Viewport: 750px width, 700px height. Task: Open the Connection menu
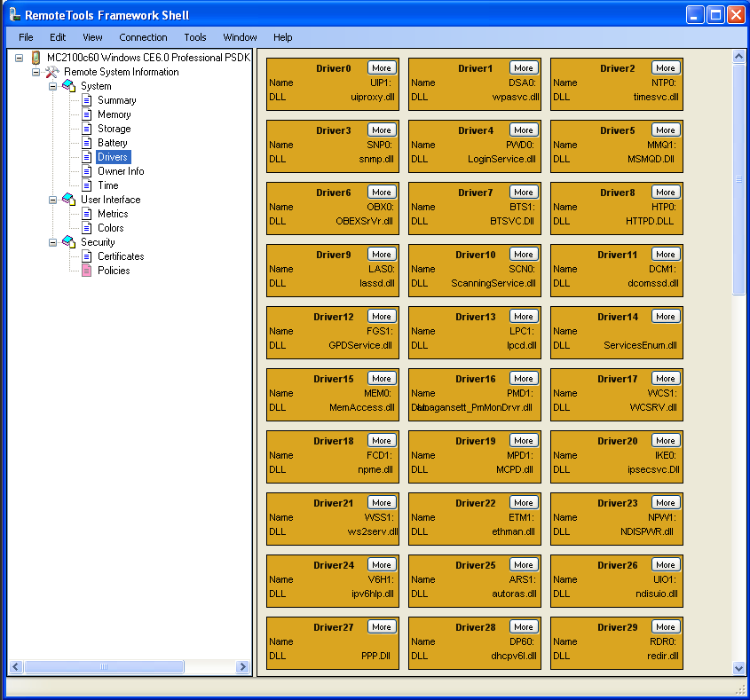point(143,37)
